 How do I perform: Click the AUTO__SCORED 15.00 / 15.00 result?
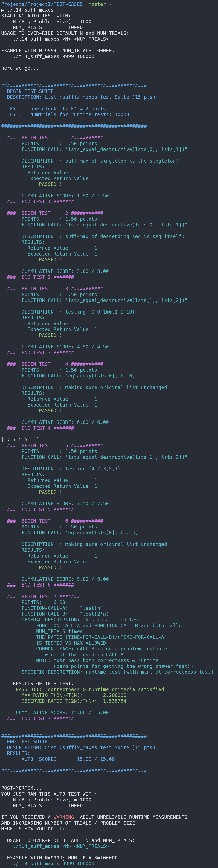click(68, 759)
